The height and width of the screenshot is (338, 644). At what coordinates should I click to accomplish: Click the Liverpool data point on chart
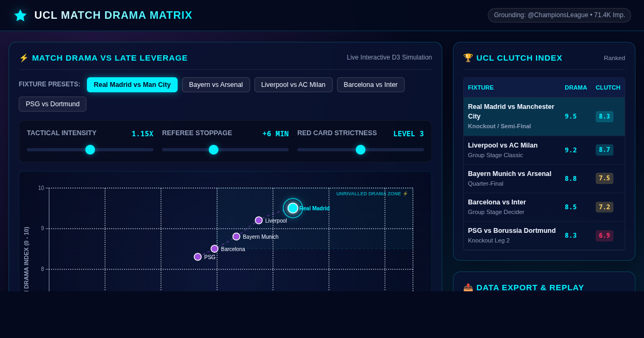[x=259, y=221]
